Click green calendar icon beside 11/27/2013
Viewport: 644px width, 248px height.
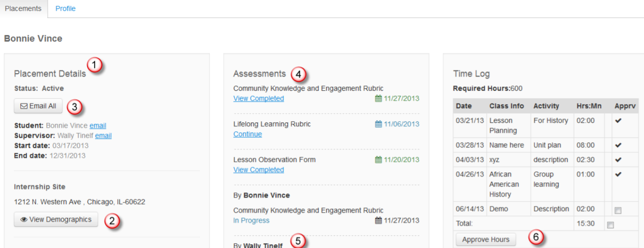tap(378, 99)
